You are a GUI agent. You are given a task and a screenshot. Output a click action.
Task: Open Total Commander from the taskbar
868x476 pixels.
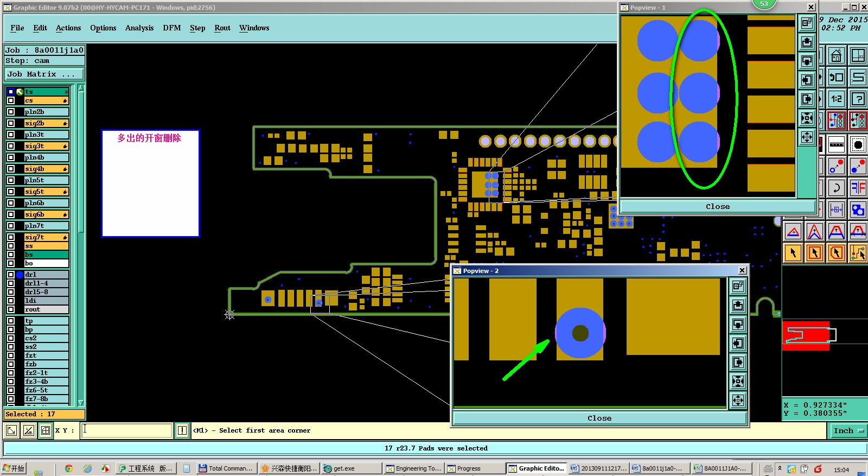tap(226, 468)
